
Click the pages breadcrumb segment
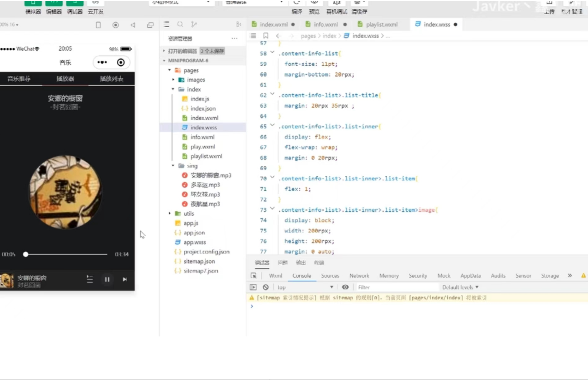(x=308, y=36)
